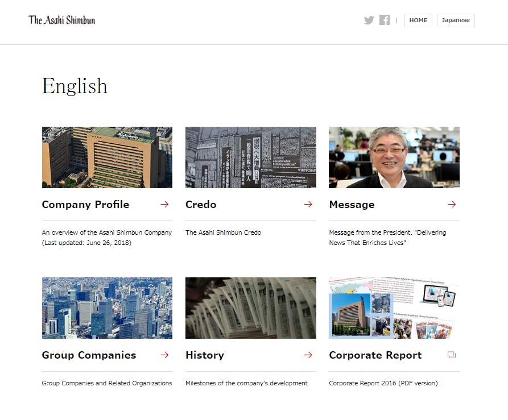Select the President's photo thumbnail

pos(394,157)
